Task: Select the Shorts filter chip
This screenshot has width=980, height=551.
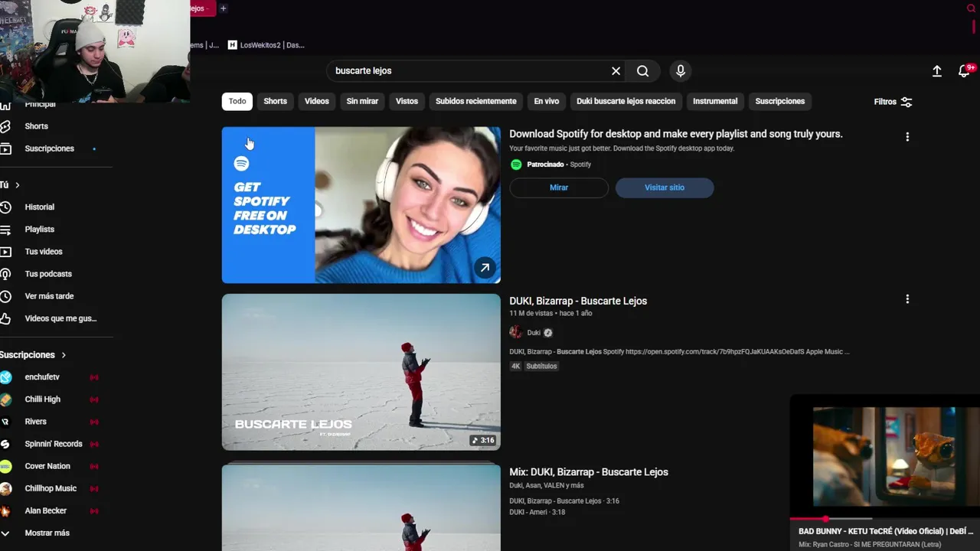Action: tap(275, 101)
